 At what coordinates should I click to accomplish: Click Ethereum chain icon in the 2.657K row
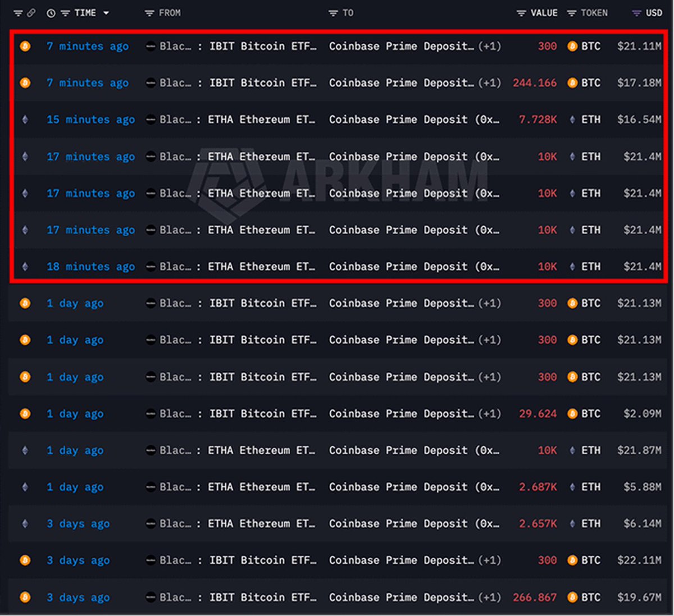click(25, 523)
